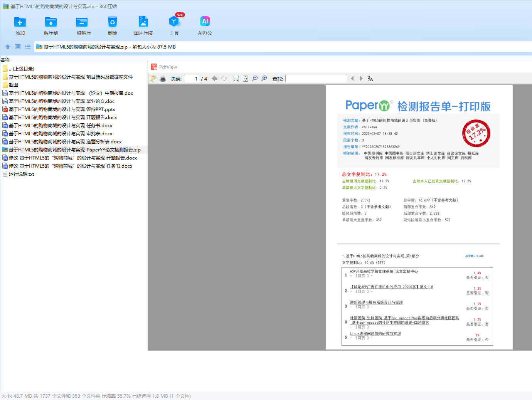Zoom in on the PDF preview
This screenshot has height=400, width=532.
coord(264,79)
